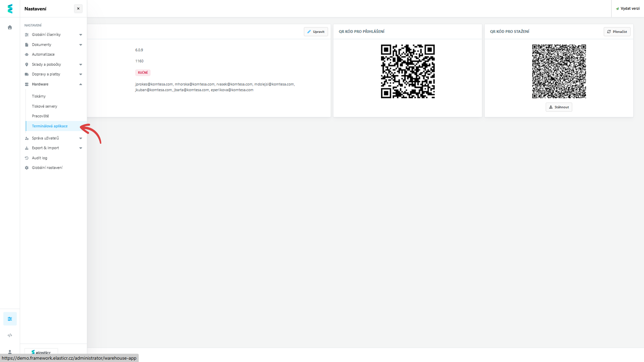The image size is (644, 362).
Task: Open the Pracoviště item
Action: pyautogui.click(x=40, y=116)
